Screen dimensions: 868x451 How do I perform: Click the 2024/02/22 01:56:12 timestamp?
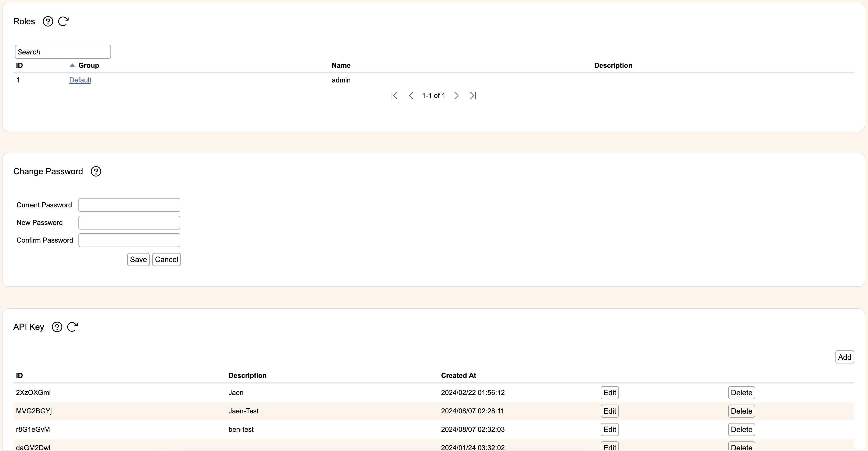point(473,393)
